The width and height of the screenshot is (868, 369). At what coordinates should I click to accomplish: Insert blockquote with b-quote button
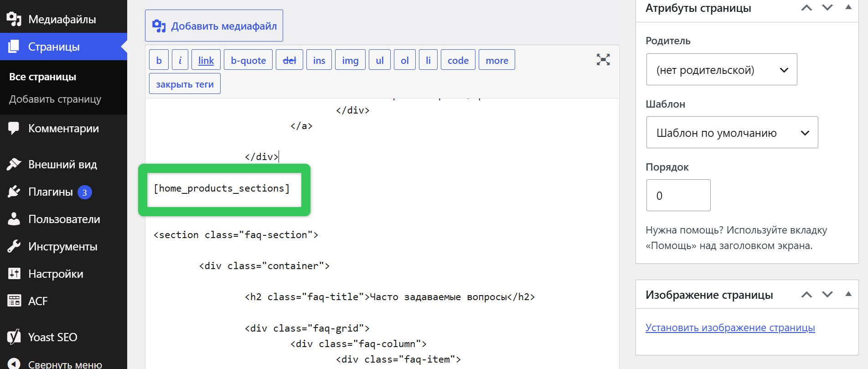248,60
